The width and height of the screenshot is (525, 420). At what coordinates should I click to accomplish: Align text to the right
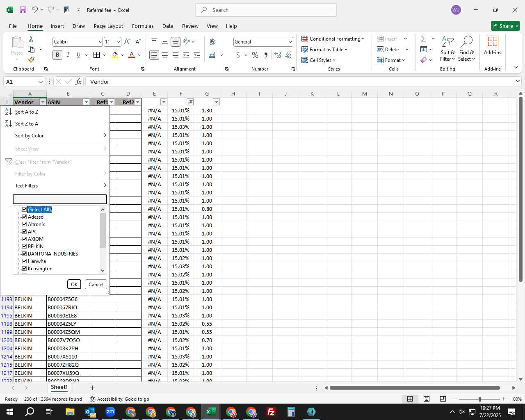click(176, 55)
